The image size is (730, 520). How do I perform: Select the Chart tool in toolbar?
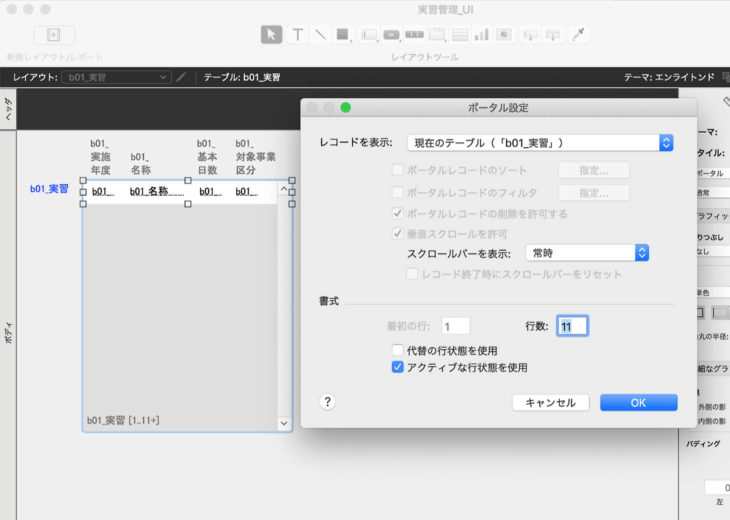[481, 34]
